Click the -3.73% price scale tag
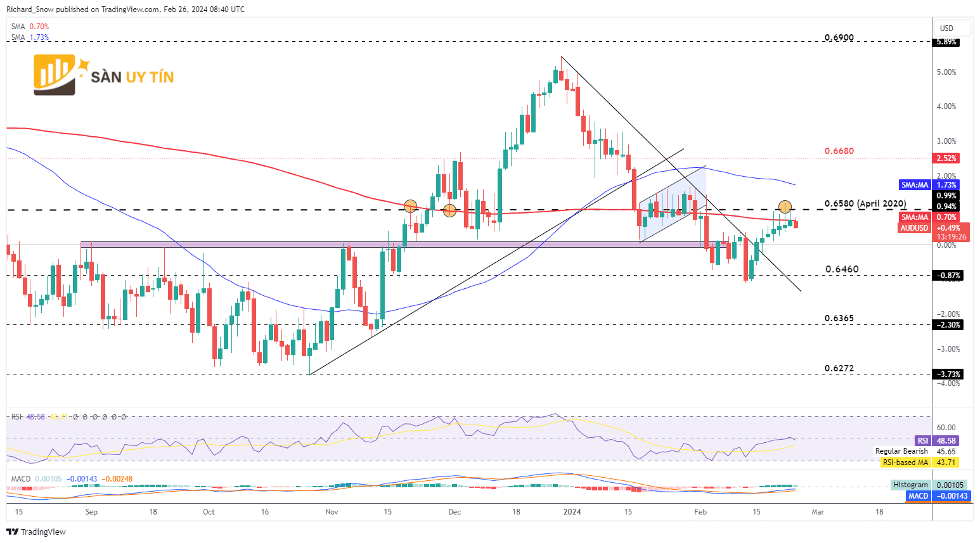The height and width of the screenshot is (543, 980). 949,374
